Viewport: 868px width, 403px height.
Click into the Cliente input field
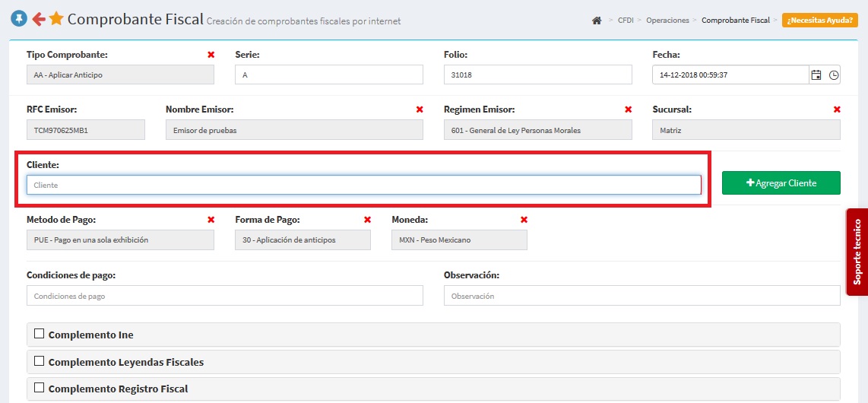pos(363,185)
